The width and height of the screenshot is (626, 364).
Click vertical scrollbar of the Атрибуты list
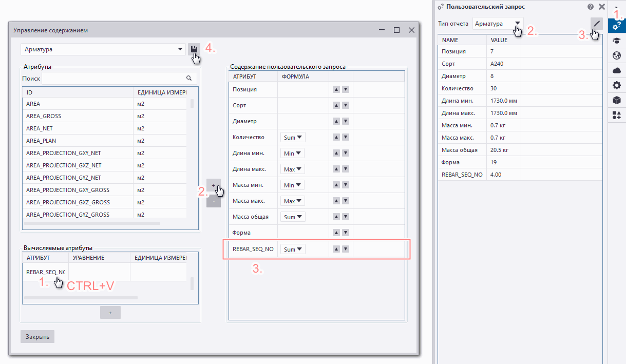(192, 104)
